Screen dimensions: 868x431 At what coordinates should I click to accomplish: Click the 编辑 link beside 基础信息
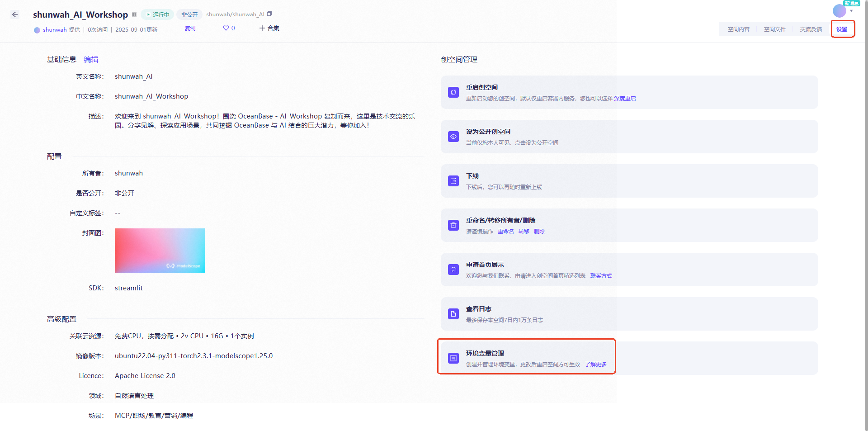click(x=90, y=59)
